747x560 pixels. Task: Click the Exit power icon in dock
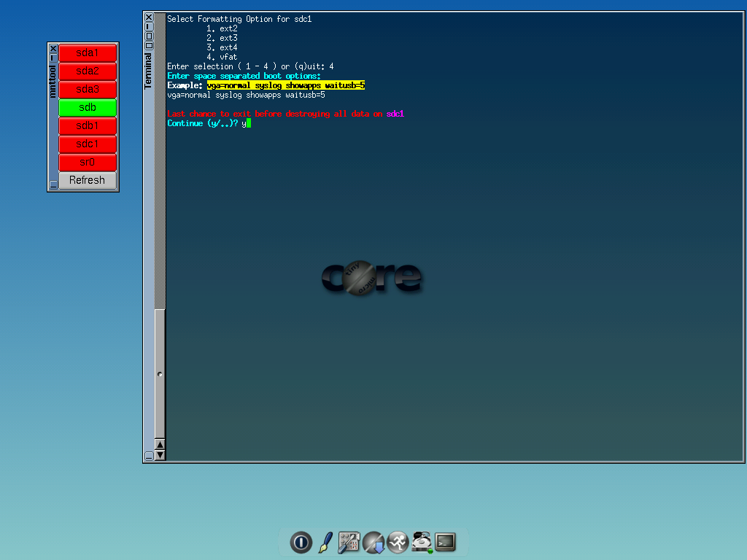pyautogui.click(x=301, y=542)
